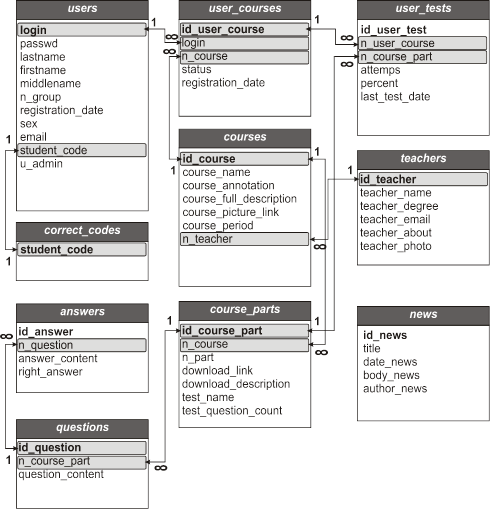Select n_course_part field in user_tests

423,57
